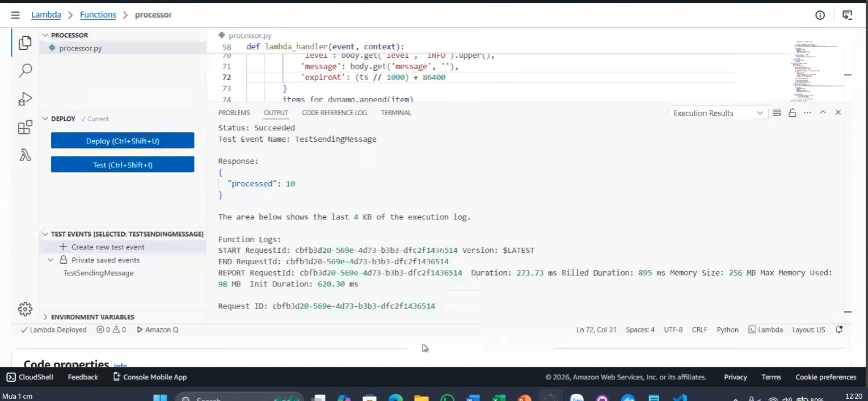Click the lock icon beside Private saved events
The width and height of the screenshot is (868, 401).
pyautogui.click(x=64, y=260)
